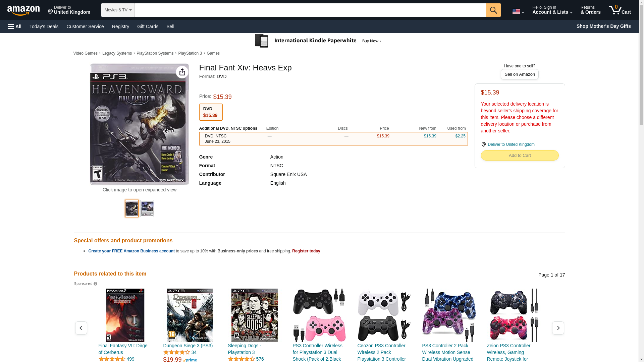Image resolution: width=644 pixels, height=362 pixels.
Task: Click the Amazon logo
Action: point(23,10)
